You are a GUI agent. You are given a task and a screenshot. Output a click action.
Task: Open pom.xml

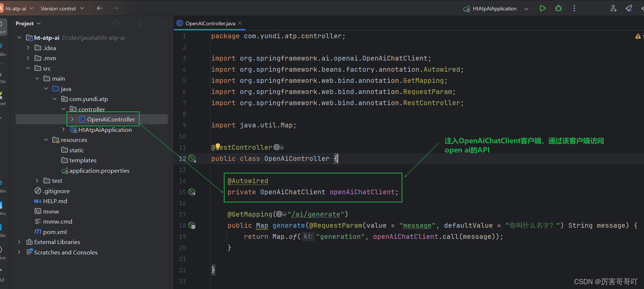point(55,232)
